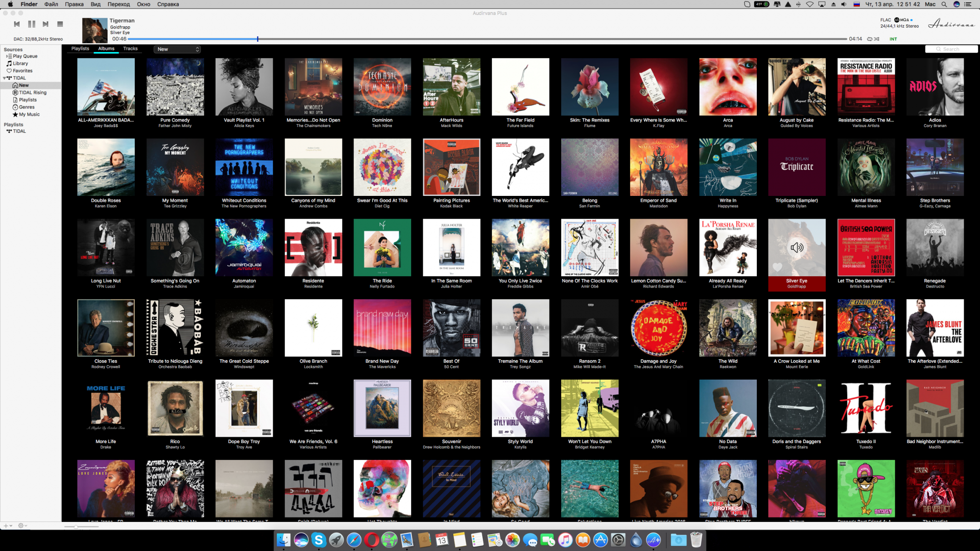Open Skype from the Dock
This screenshot has height=551, width=980.
click(318, 540)
